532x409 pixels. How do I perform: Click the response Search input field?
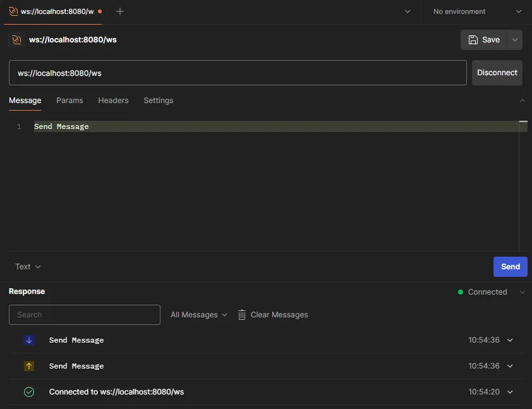[85, 315]
